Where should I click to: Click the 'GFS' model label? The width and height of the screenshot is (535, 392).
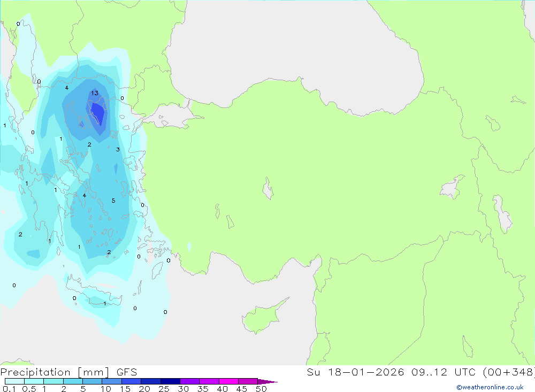[127, 372]
